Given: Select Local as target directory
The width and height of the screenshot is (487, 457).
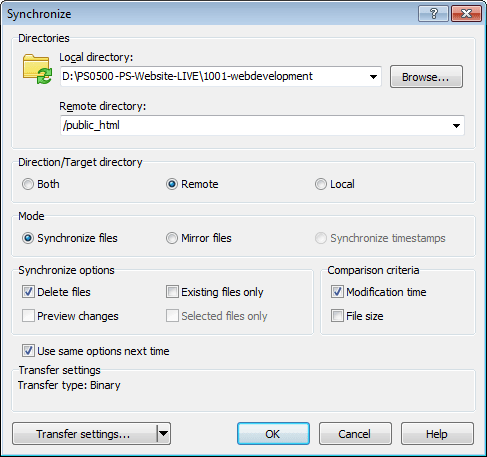Looking at the screenshot, I should pos(321,184).
